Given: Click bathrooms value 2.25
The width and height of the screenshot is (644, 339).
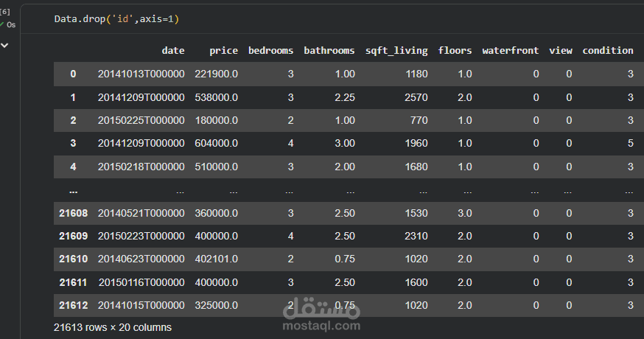Looking at the screenshot, I should coord(345,97).
